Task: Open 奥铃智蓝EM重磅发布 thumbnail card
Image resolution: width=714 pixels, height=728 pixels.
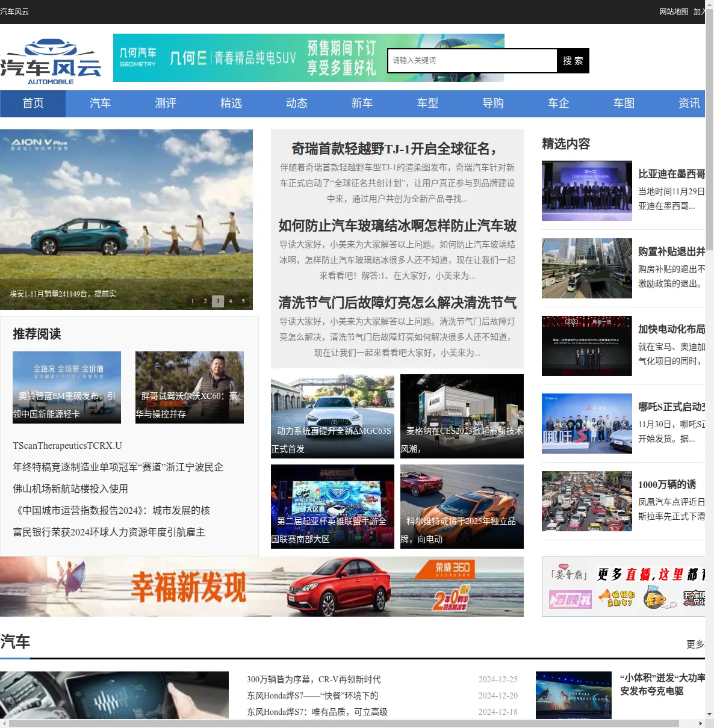Action: pyautogui.click(x=67, y=387)
